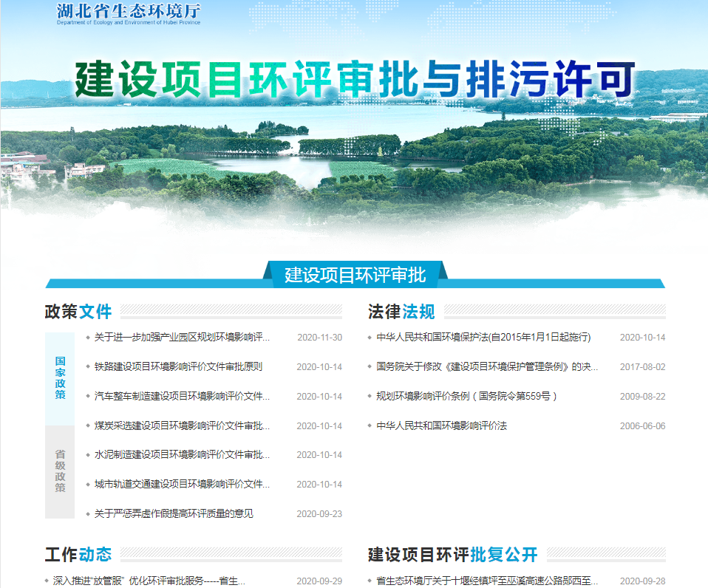Open the 建设项目环评审批 section header
The image size is (708, 588).
pyautogui.click(x=355, y=275)
